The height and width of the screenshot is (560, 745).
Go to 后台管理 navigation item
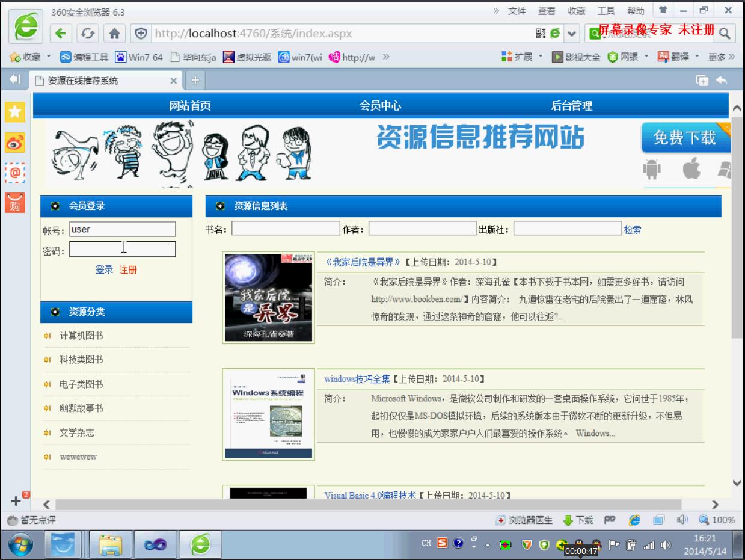(572, 106)
